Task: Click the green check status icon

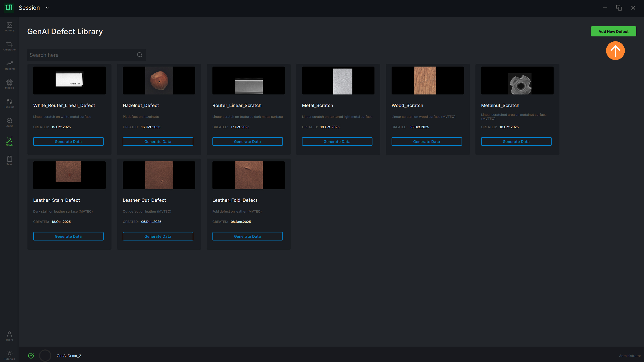Action: [31, 355]
